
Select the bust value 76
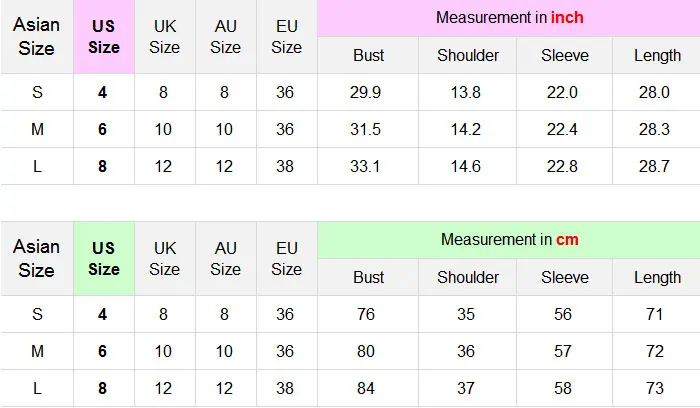tap(367, 314)
